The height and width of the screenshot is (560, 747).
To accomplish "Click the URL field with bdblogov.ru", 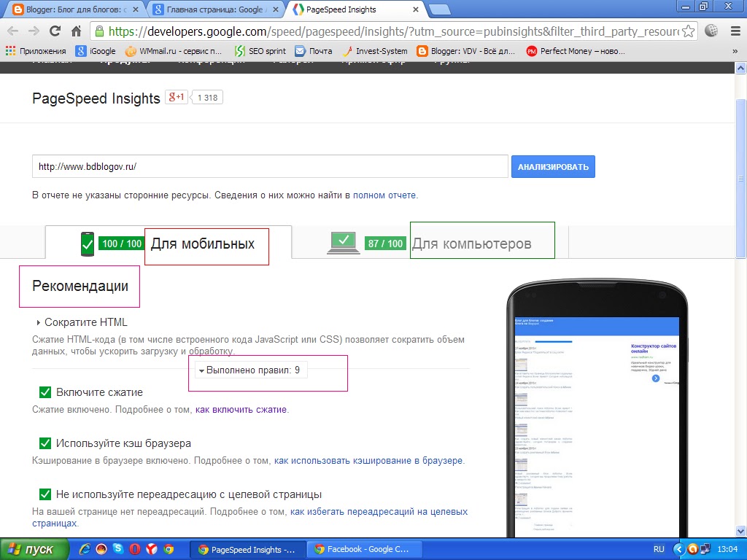I will tap(270, 167).
